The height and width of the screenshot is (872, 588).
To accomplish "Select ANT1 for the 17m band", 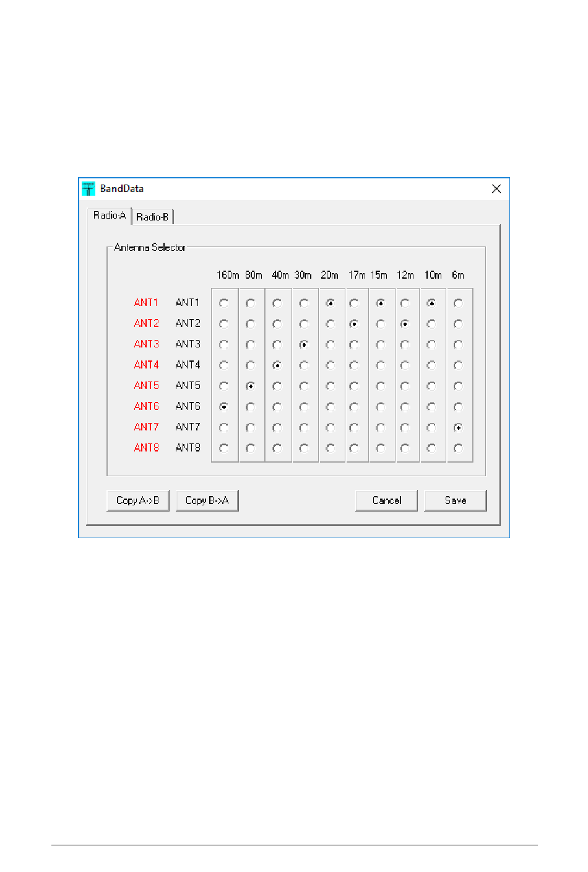I will tap(354, 303).
